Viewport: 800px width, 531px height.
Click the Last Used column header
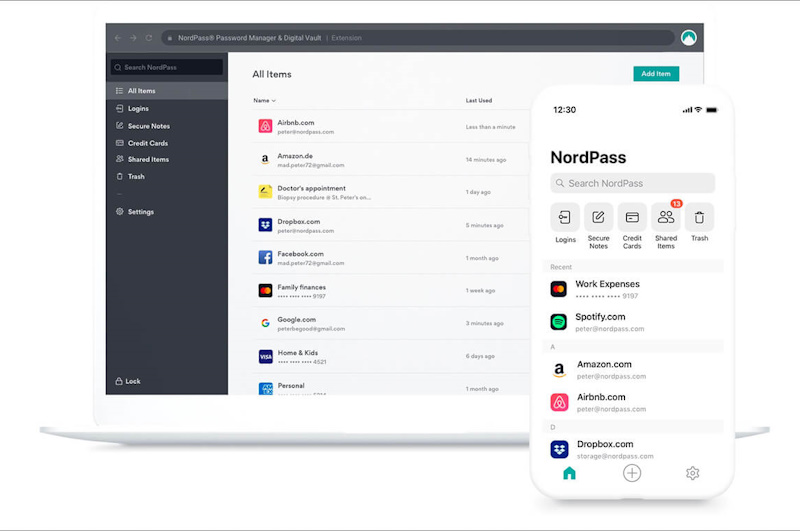pos(479,100)
